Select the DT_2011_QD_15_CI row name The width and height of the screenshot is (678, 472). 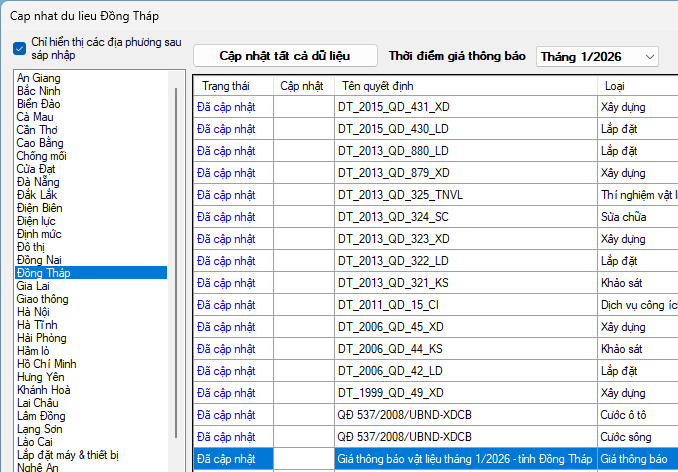tap(391, 305)
